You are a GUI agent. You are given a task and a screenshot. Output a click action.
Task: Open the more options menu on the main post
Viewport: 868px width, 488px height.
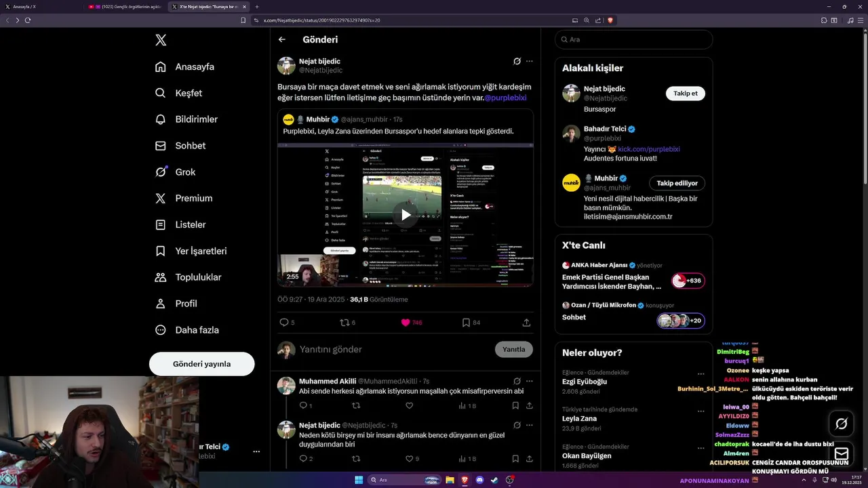pos(530,61)
